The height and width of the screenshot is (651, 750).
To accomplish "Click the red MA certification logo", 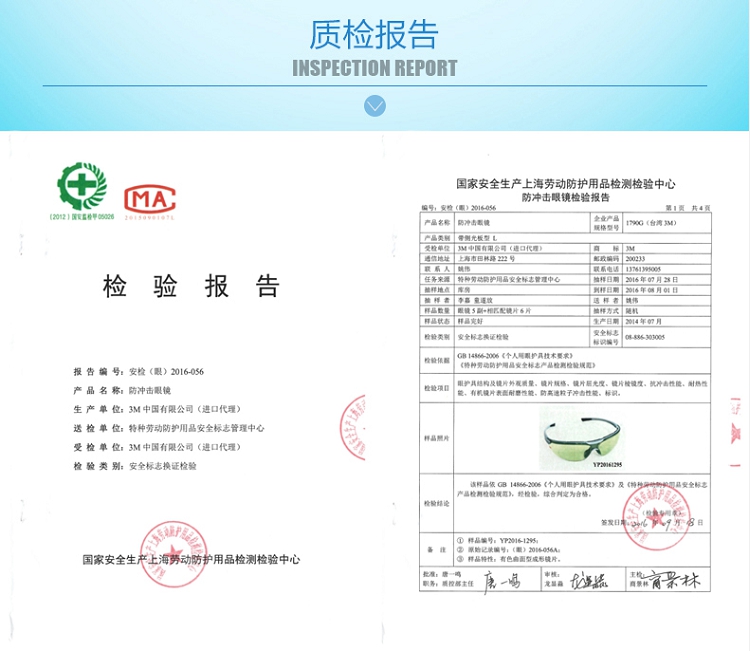I will click(150, 195).
